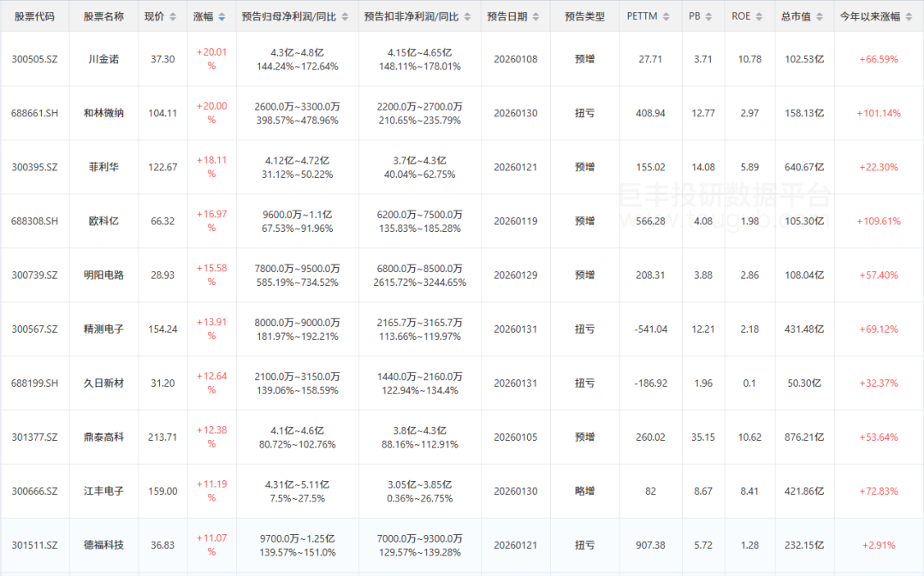The height and width of the screenshot is (576, 924).
Task: Click the 股票名称 column header
Action: [x=104, y=17]
